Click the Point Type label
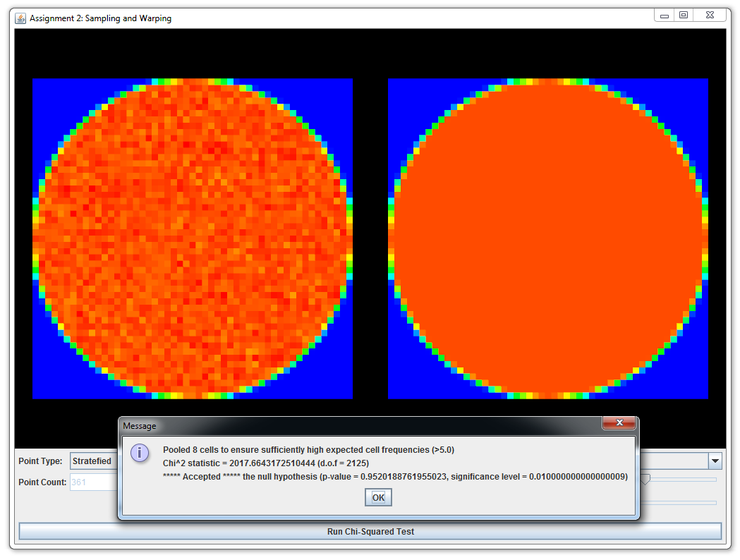The image size is (740, 560). (x=40, y=461)
